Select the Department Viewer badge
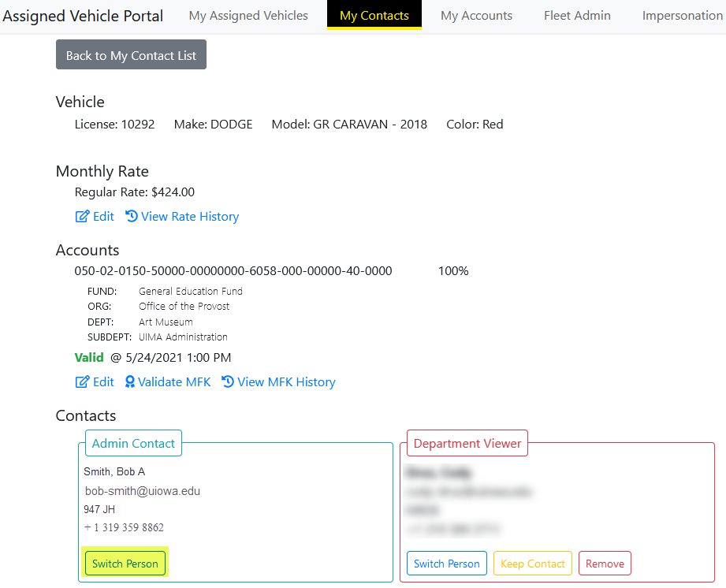This screenshot has width=726, height=588. click(467, 443)
